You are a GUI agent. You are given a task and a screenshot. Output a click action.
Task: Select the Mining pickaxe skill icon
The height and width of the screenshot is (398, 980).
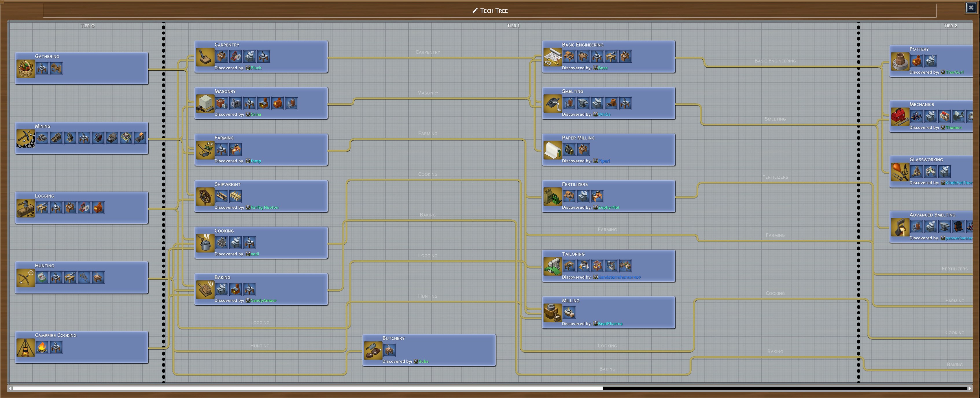(25, 138)
